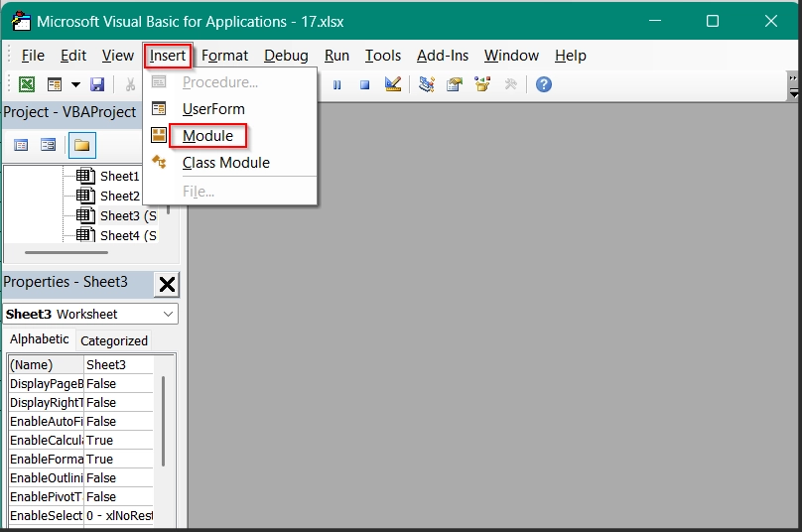Click the Project pane horizontal scrollbar
The image size is (802, 532).
[67, 252]
